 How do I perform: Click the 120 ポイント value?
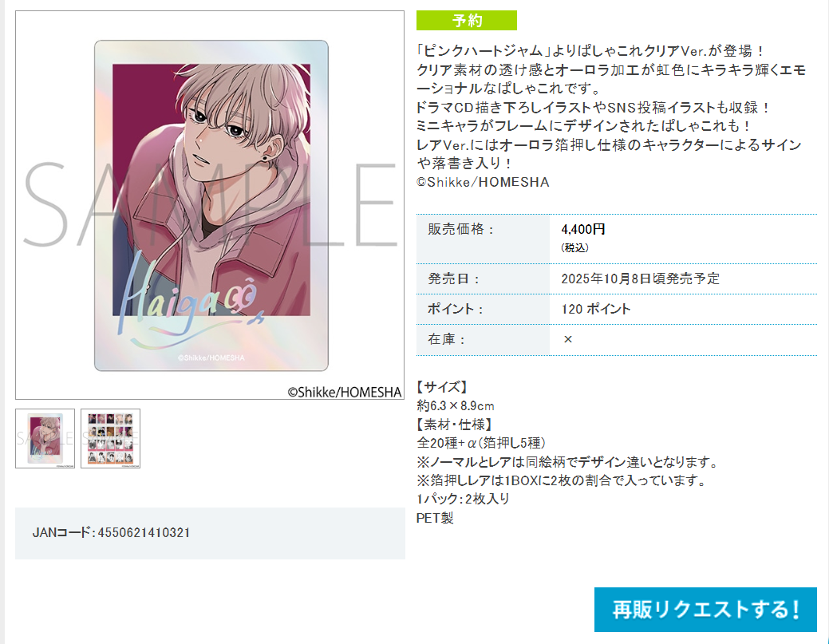(596, 310)
